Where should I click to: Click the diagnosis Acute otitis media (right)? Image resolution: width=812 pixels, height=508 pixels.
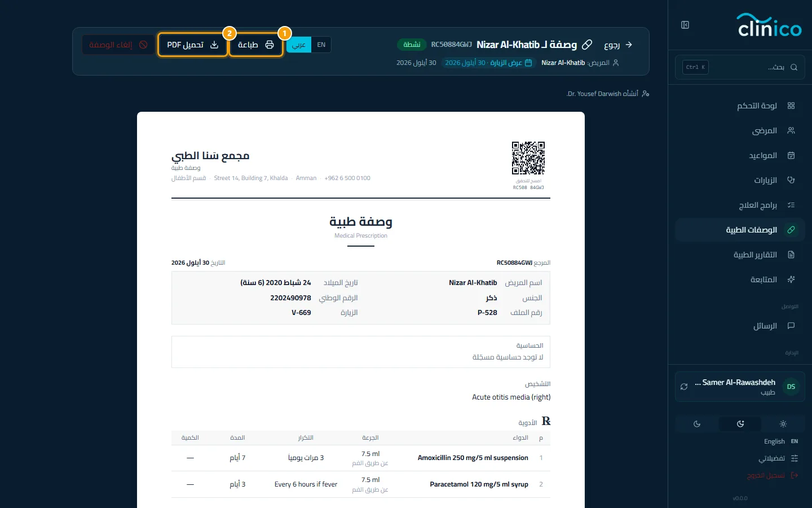pos(511,397)
